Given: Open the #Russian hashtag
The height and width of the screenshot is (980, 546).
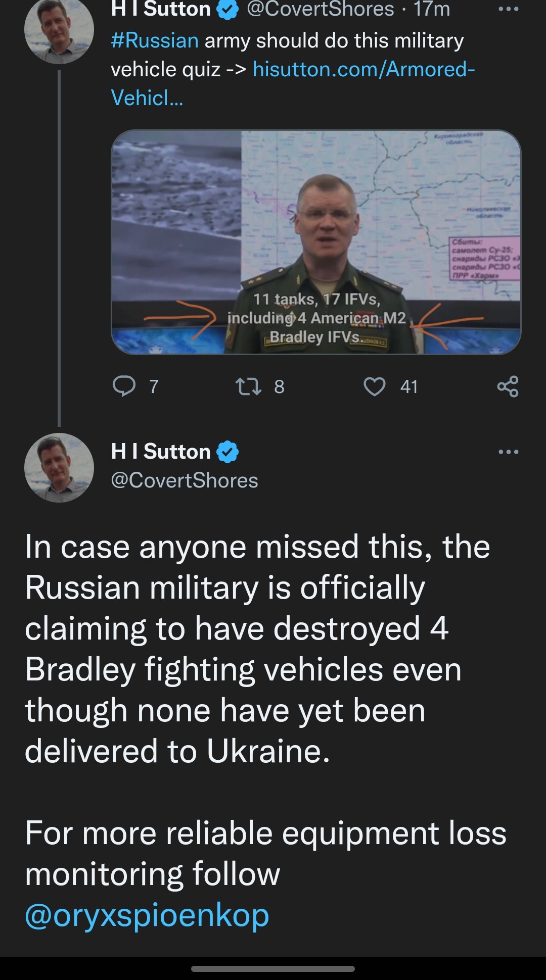Looking at the screenshot, I should [155, 40].
